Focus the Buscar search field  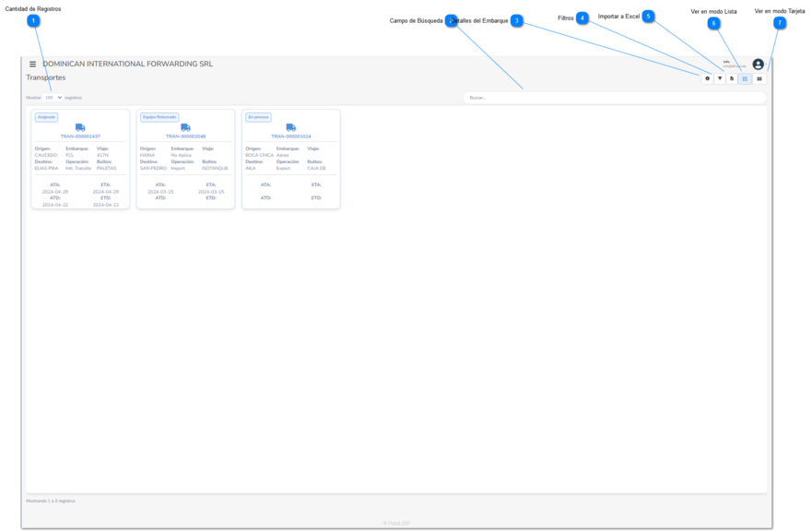click(x=614, y=98)
